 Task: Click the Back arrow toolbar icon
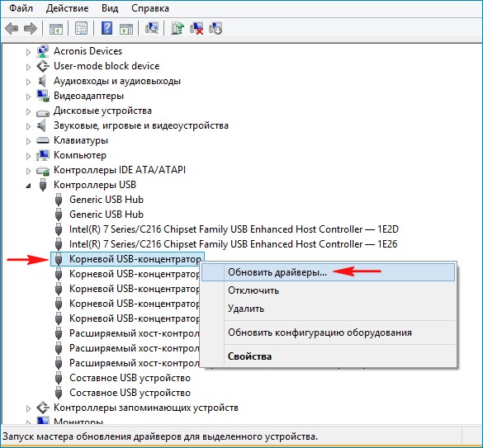point(12,29)
